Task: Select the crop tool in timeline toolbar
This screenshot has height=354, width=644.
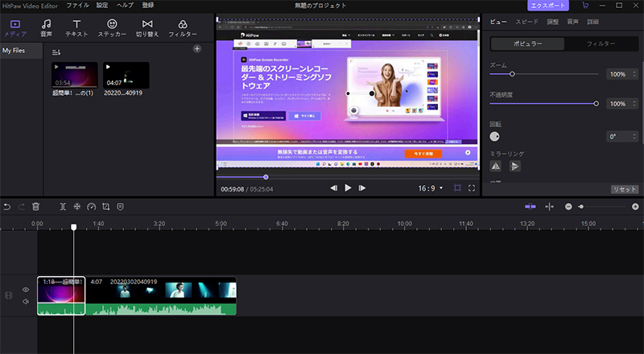Action: pos(105,207)
